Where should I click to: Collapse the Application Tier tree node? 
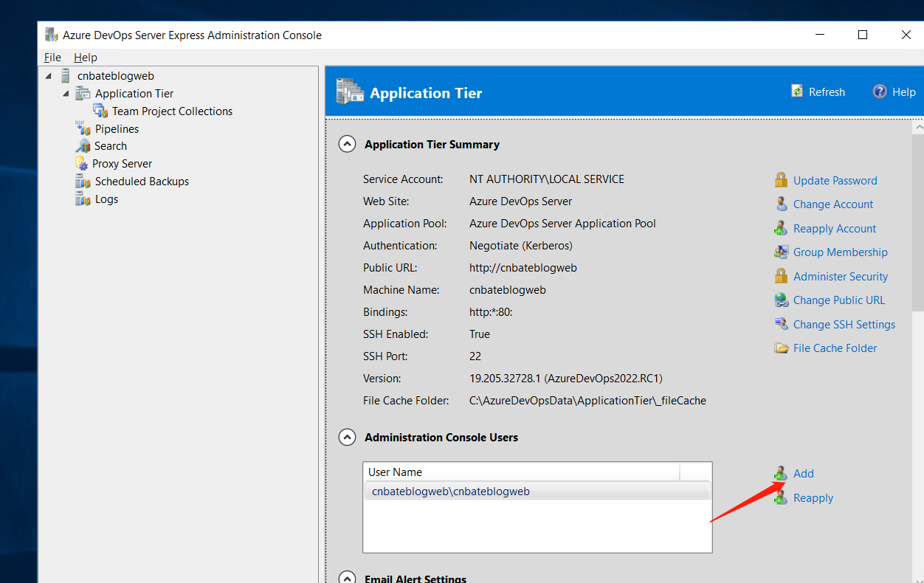pos(66,94)
